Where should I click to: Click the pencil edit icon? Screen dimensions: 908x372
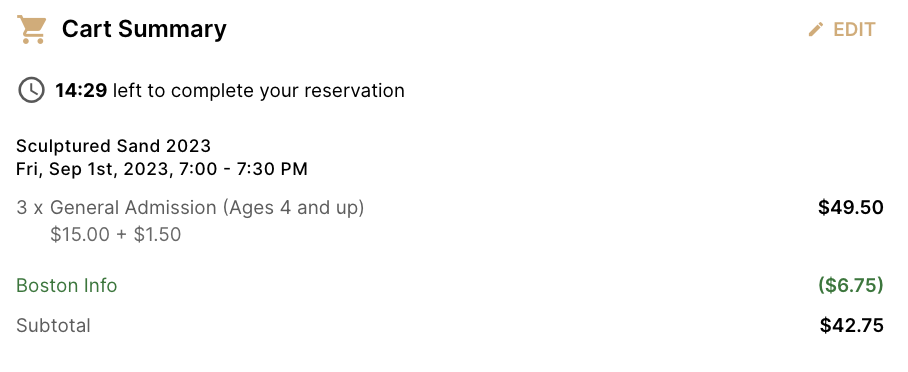[815, 30]
